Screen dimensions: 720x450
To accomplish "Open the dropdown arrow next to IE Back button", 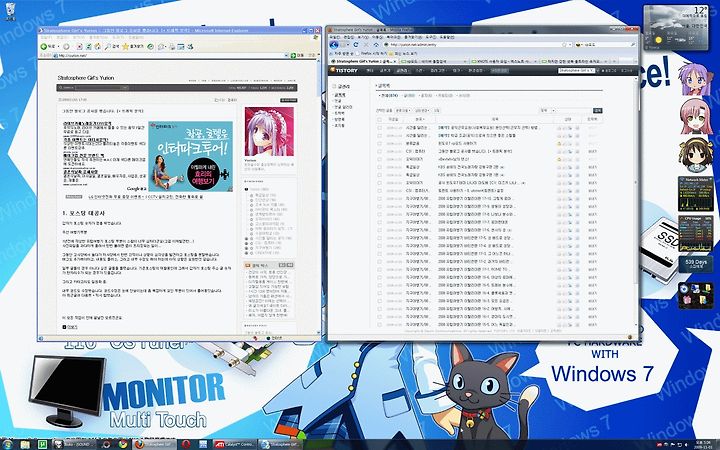I will click(58, 46).
